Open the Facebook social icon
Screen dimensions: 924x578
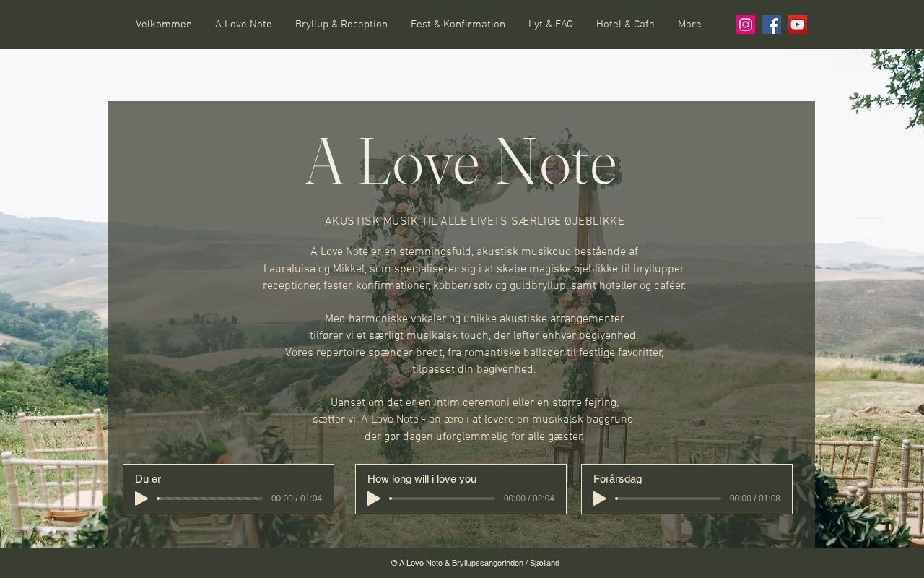coord(772,25)
